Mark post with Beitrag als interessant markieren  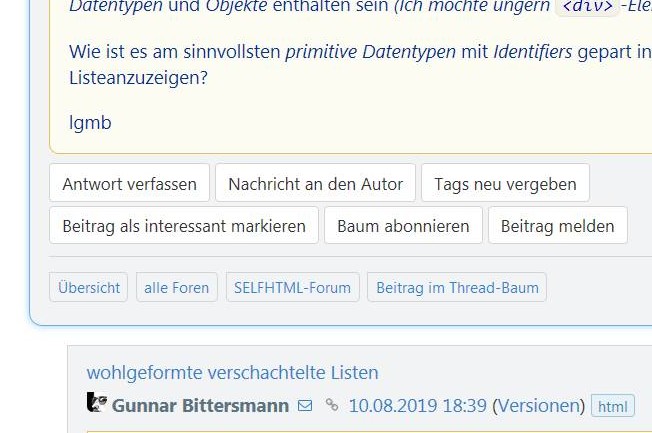click(x=184, y=225)
